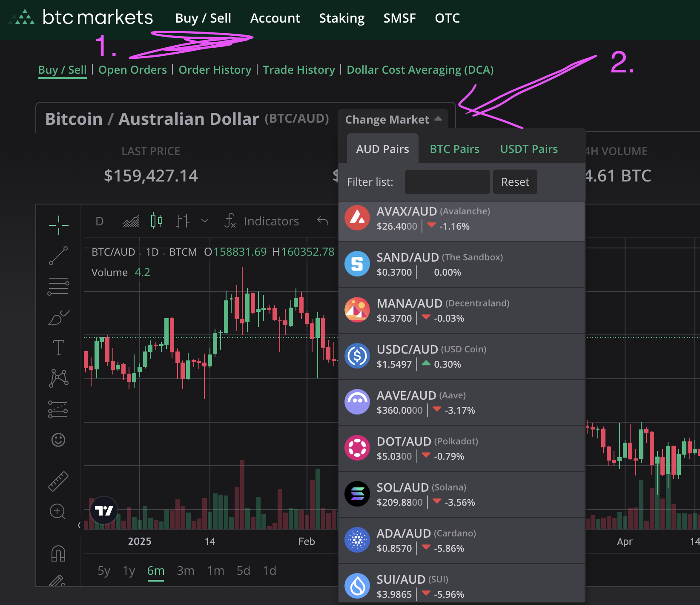Switch chart to candlestick style
Image resolution: width=700 pixels, height=605 pixels.
[157, 221]
